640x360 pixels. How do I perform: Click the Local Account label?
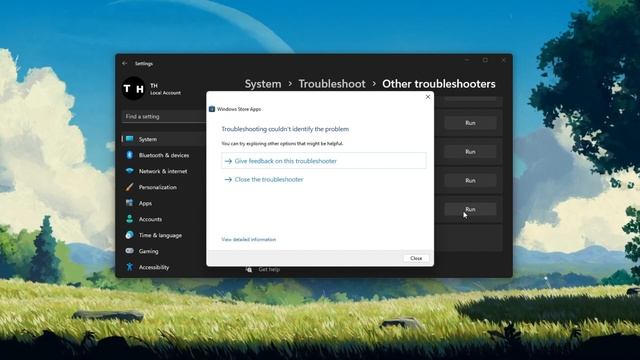165,93
